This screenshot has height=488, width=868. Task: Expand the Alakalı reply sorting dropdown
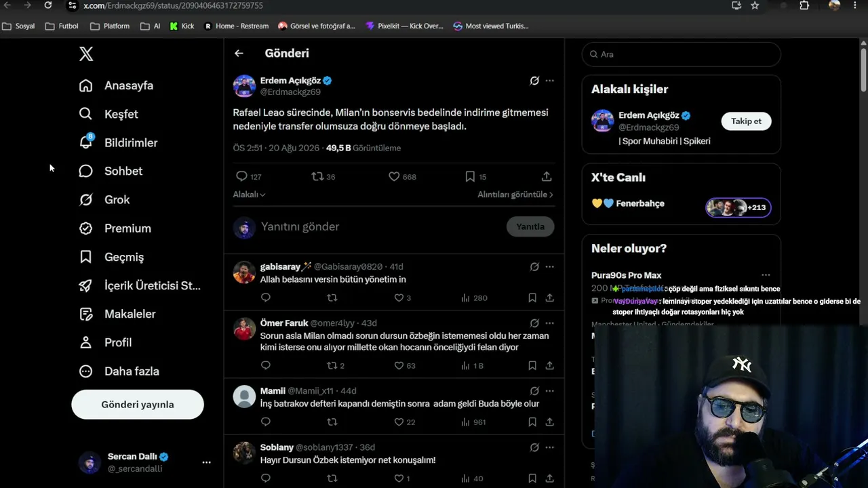point(250,195)
